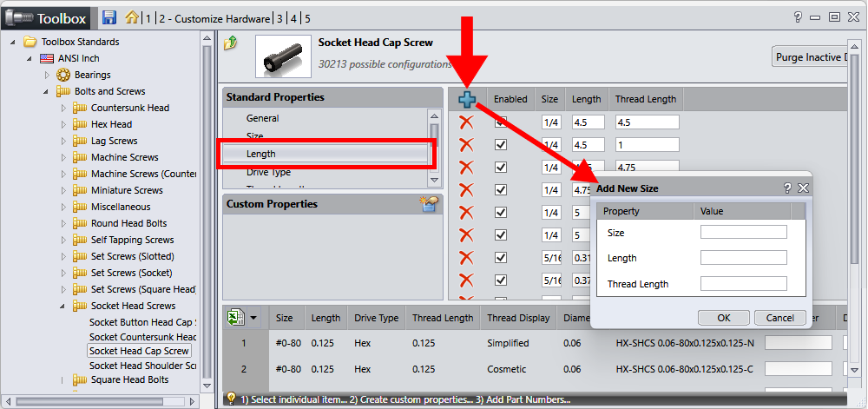This screenshot has height=409, width=868.
Task: Click part number HX-SHCS 0.06-80x0.125x0.125-N
Action: 685,343
